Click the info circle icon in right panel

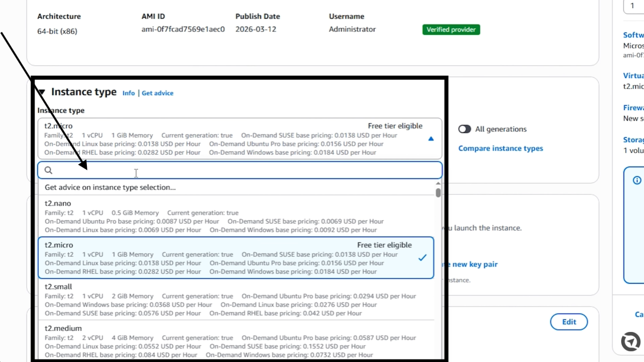(637, 180)
